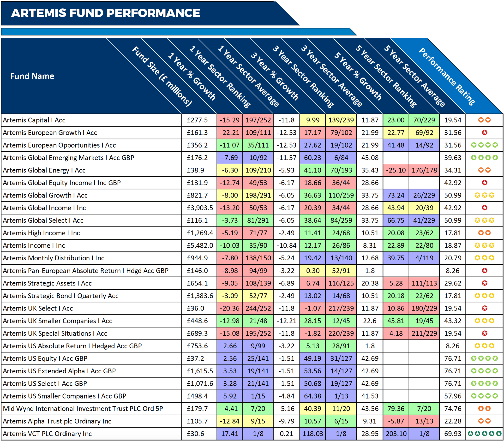Click Artemis US Absolute Return Hedged Acc GBP
The height and width of the screenshot is (441, 504).
[72, 346]
